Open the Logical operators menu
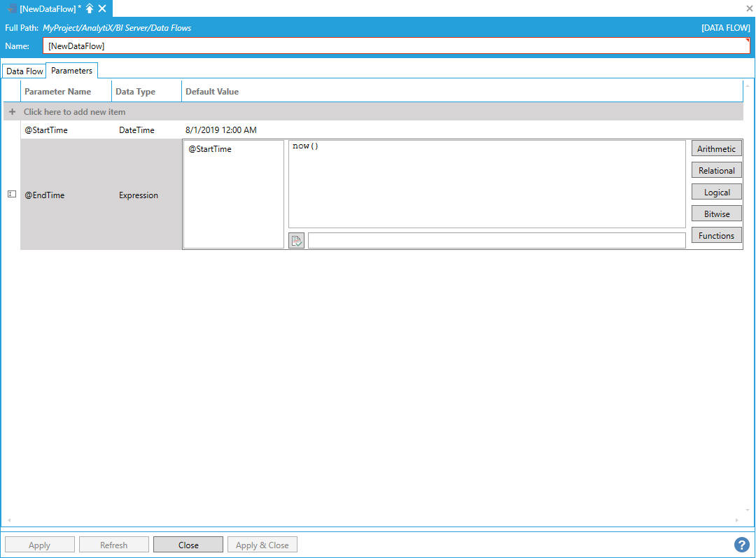Screen dimensions: 756x558 tap(716, 192)
